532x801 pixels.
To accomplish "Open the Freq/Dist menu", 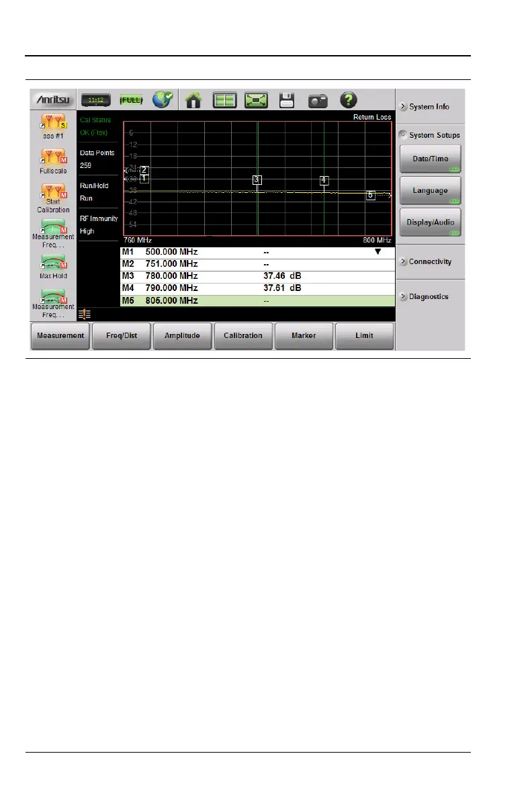I will pyautogui.click(x=122, y=335).
